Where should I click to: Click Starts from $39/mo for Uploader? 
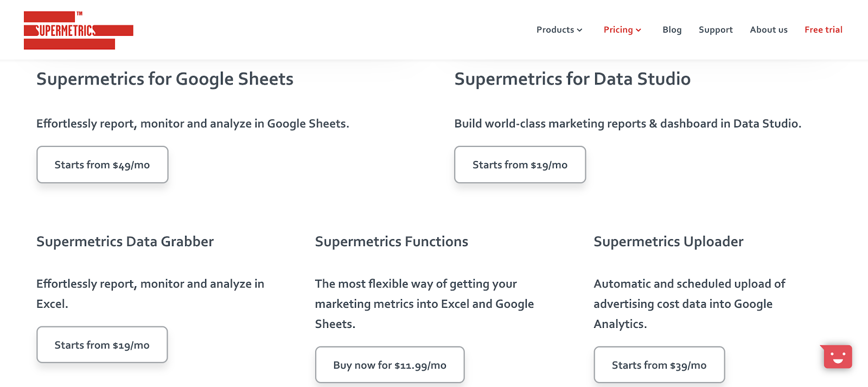click(659, 365)
